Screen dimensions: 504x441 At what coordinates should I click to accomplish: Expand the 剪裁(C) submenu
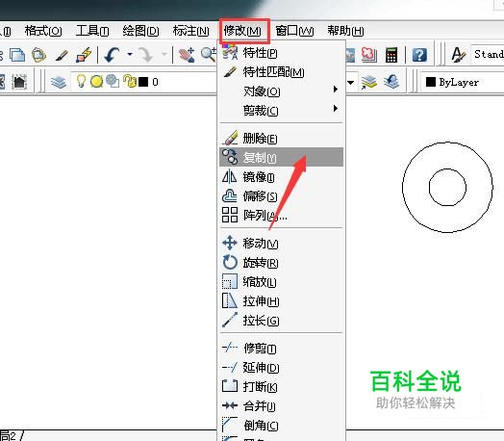coord(281,111)
